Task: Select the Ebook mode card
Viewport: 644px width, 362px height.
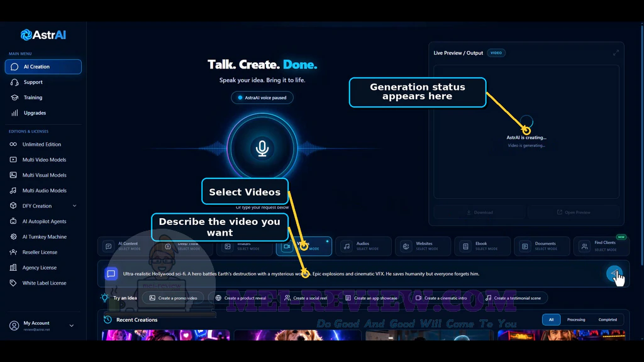Action: pos(482,246)
